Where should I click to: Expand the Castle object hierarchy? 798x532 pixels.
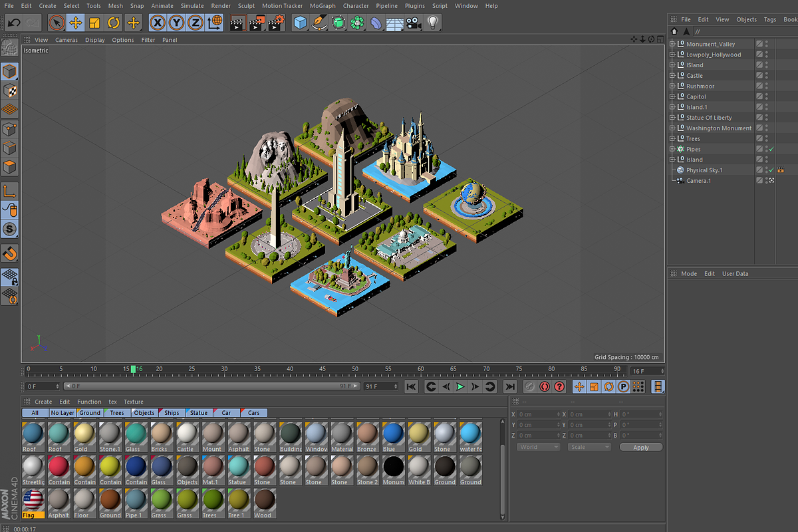(x=672, y=76)
